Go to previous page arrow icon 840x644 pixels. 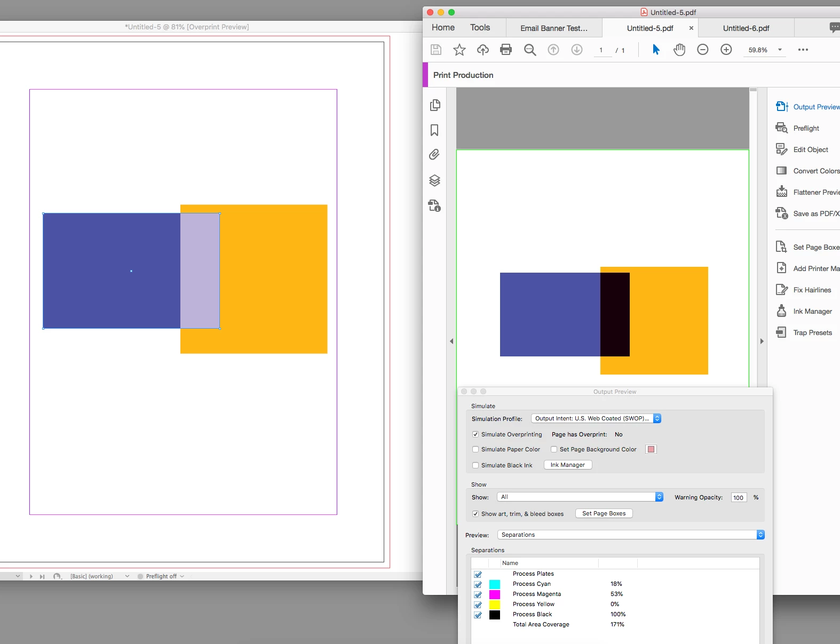pyautogui.click(x=553, y=50)
